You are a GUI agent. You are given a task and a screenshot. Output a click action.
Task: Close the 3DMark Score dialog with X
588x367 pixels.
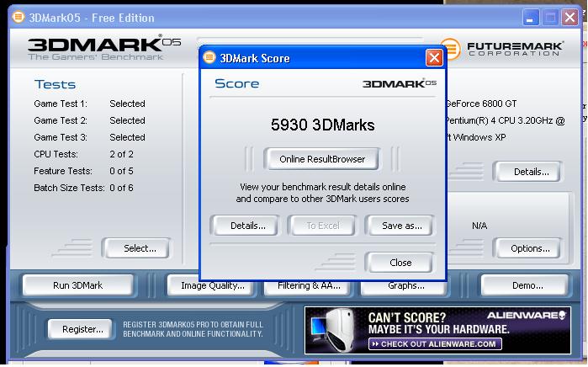434,58
